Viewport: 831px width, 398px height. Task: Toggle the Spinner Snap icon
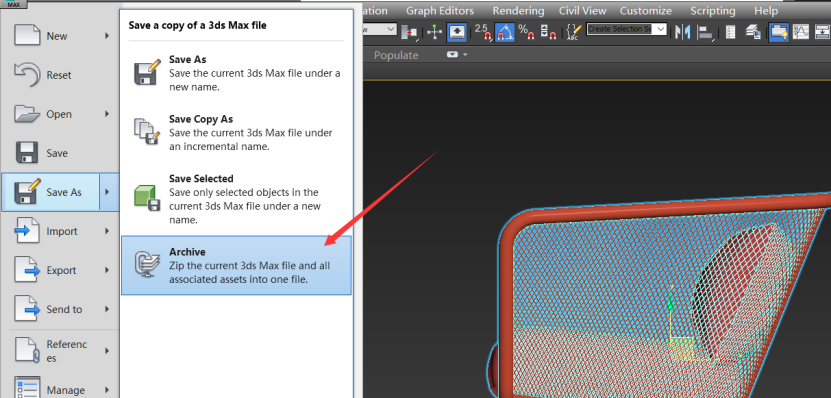(548, 32)
